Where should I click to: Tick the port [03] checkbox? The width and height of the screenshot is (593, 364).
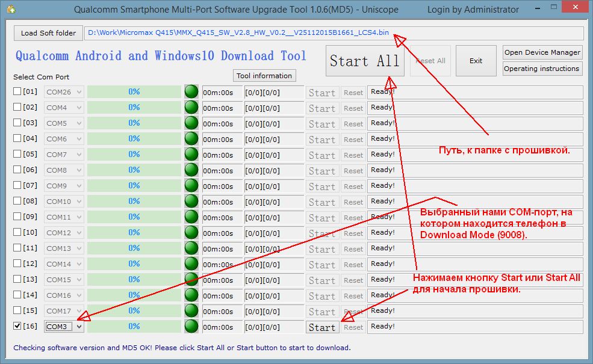(x=17, y=123)
